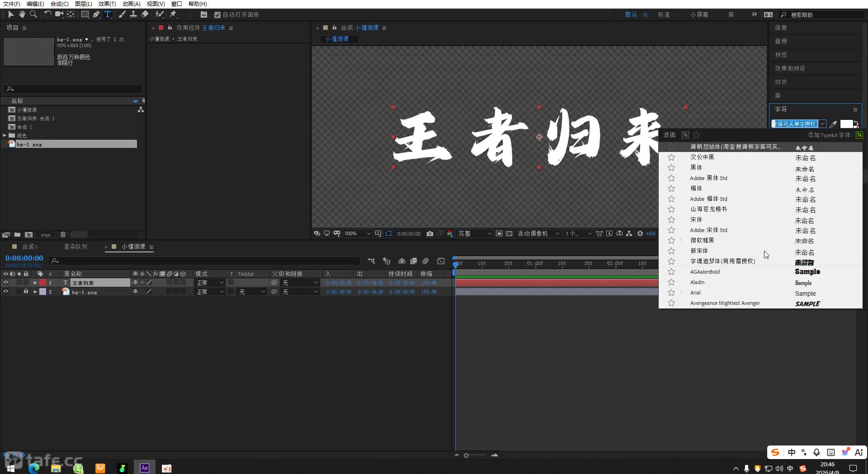The image size is (868, 474).
Task: Unlock the bg-1.png layer
Action: (x=26, y=292)
